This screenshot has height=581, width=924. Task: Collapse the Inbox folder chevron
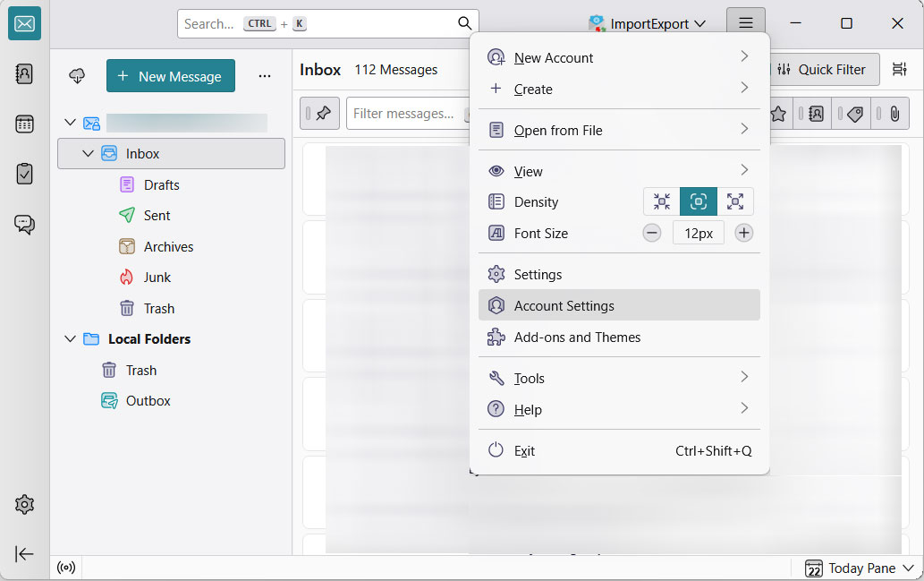click(x=88, y=154)
